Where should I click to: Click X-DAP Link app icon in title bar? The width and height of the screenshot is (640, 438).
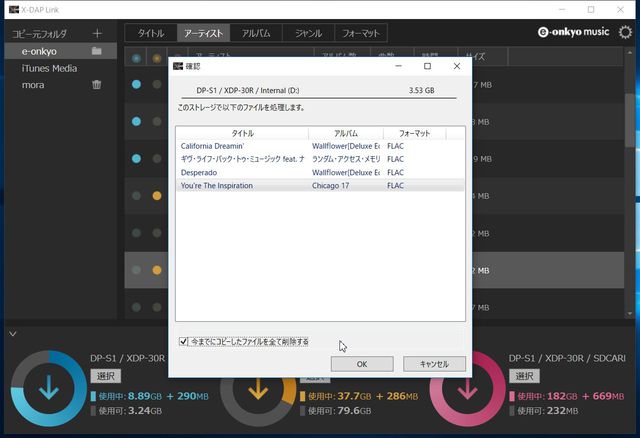(14, 9)
